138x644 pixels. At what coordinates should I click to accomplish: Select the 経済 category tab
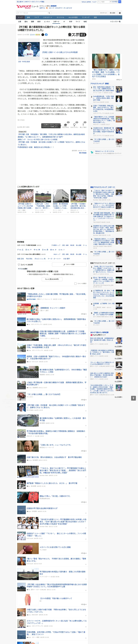pos(39,21)
